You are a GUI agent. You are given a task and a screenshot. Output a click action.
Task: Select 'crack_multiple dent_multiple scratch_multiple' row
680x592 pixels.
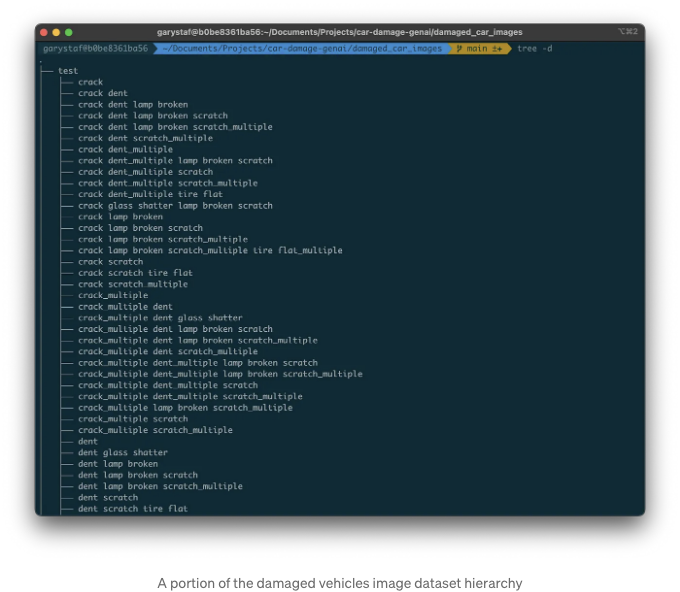click(x=190, y=397)
